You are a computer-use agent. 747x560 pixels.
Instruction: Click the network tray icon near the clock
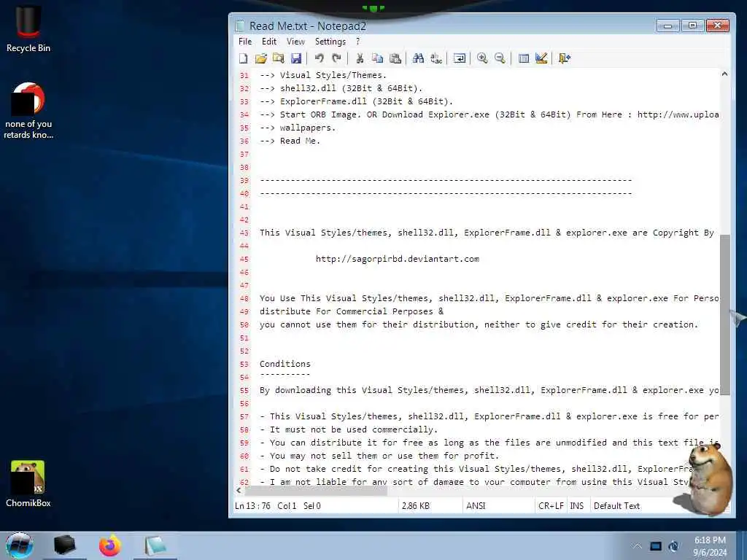pyautogui.click(x=673, y=546)
